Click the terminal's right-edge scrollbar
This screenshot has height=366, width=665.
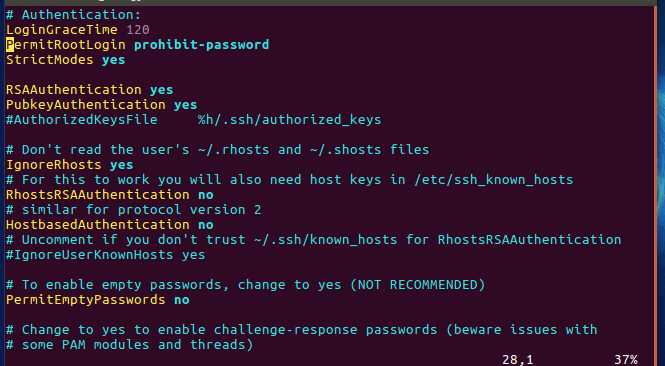[656, 184]
